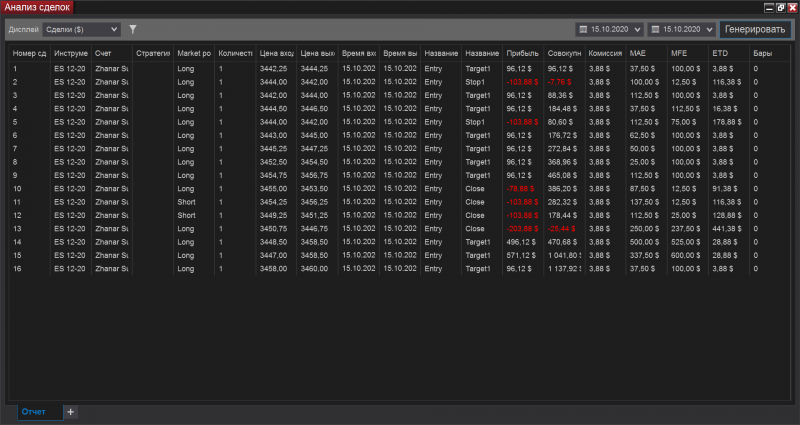Select ETD value 16,38 $
800x425 pixels.
click(x=725, y=109)
